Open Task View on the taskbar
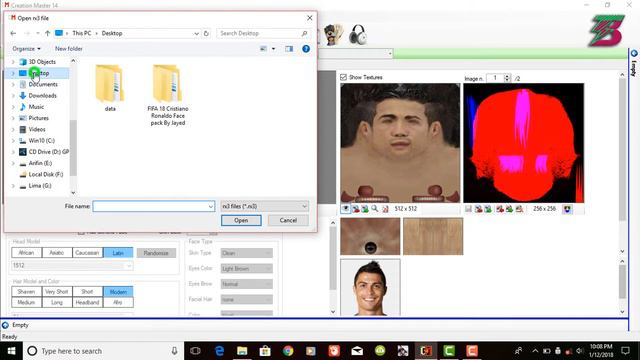640x360 pixels. [x=195, y=351]
